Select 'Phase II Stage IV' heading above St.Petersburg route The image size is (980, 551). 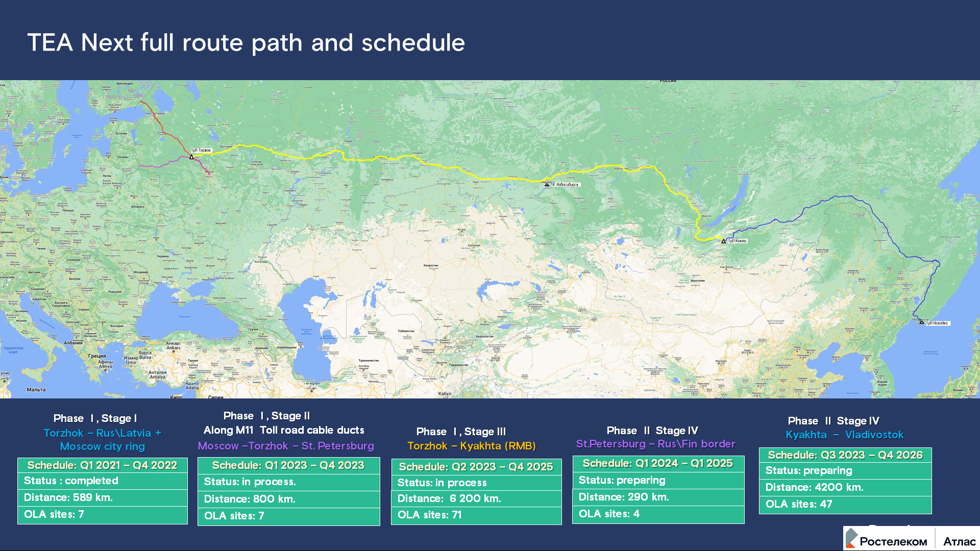coord(652,431)
